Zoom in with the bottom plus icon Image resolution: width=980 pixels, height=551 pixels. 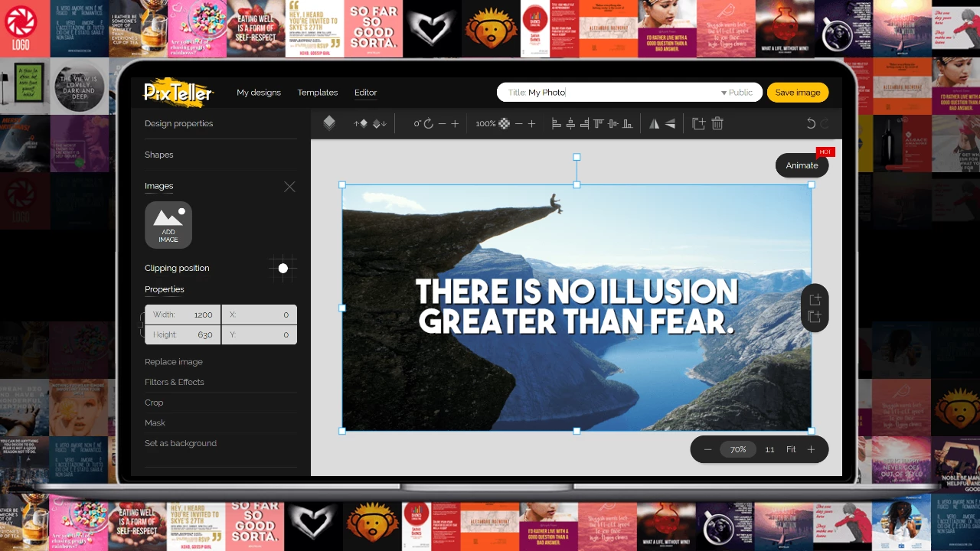coord(811,450)
